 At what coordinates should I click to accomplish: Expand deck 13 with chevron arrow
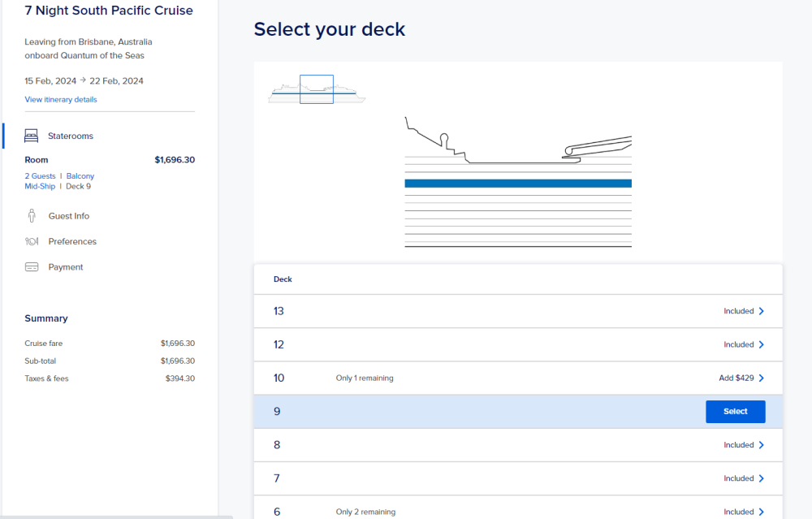(761, 311)
